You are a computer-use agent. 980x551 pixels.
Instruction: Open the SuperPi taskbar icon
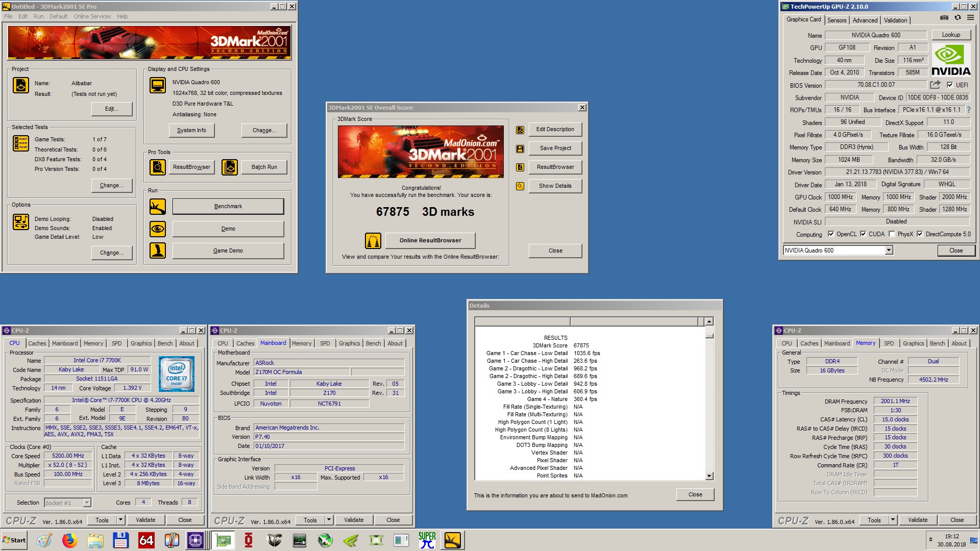(x=427, y=540)
